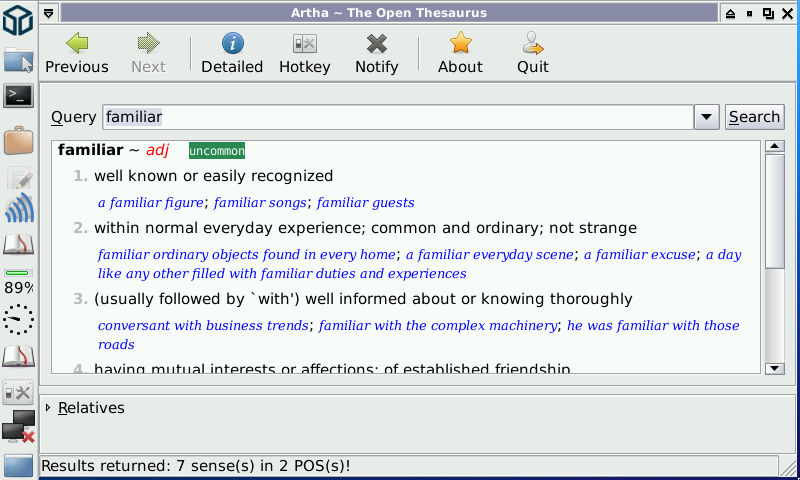Viewport: 800px width, 480px height.
Task: Click 'familiar with the complex machinery' example
Action: coord(438,325)
